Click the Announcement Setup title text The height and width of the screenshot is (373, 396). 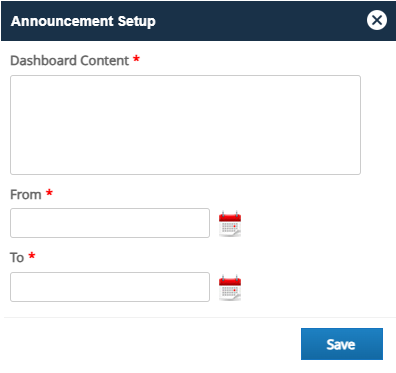point(83,21)
